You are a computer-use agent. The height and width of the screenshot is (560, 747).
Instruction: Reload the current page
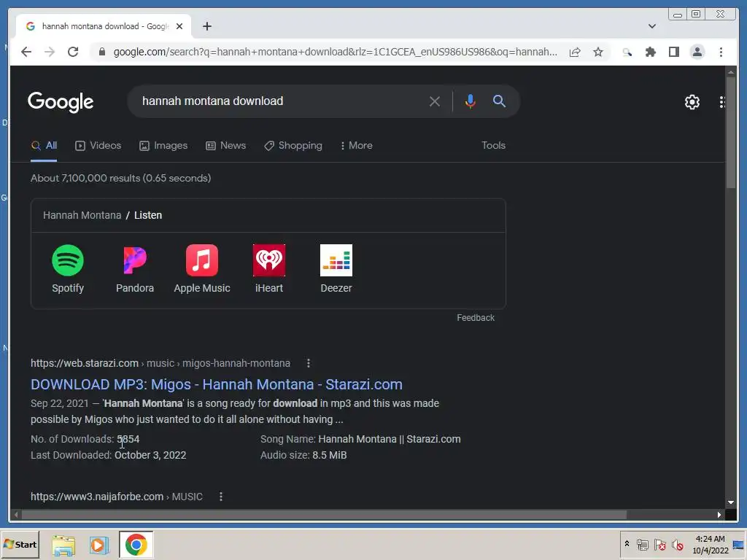[x=73, y=52]
